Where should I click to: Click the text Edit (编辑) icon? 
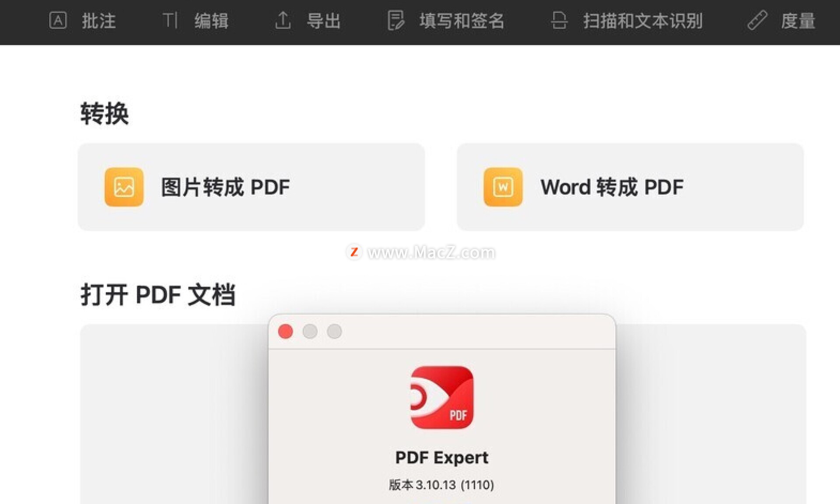[170, 21]
